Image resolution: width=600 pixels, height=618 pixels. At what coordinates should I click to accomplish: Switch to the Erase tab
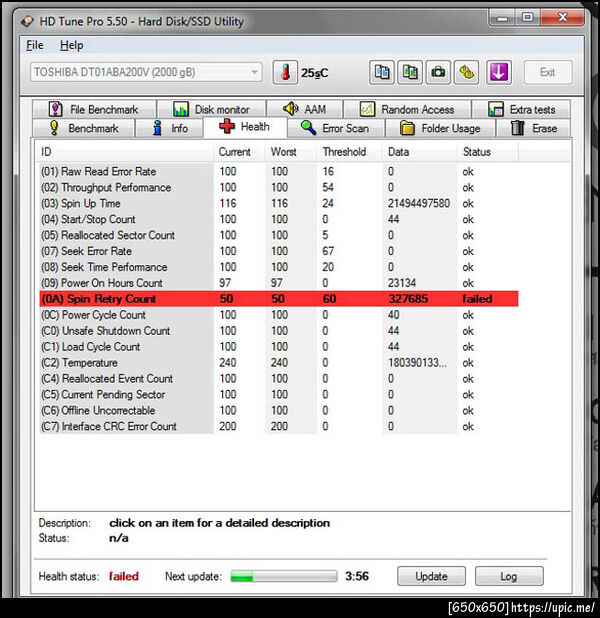pos(534,128)
